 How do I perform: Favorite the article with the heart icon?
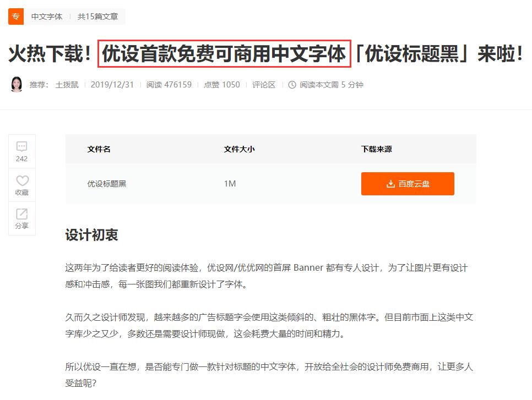(22, 180)
